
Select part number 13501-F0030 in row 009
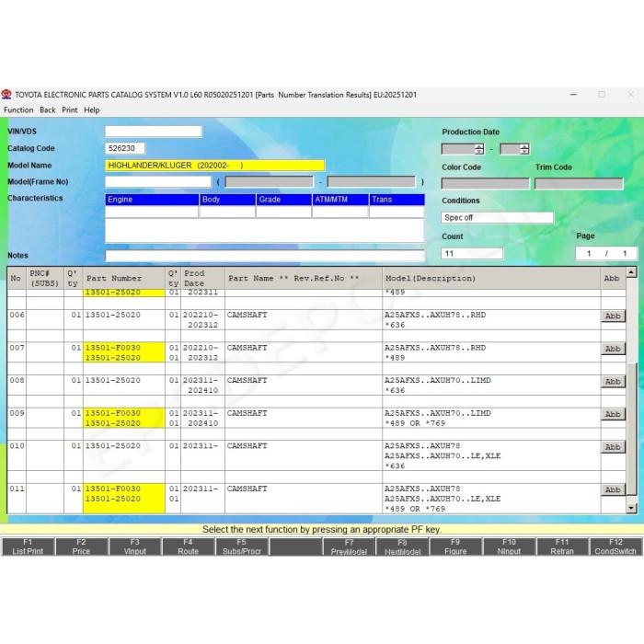point(112,413)
